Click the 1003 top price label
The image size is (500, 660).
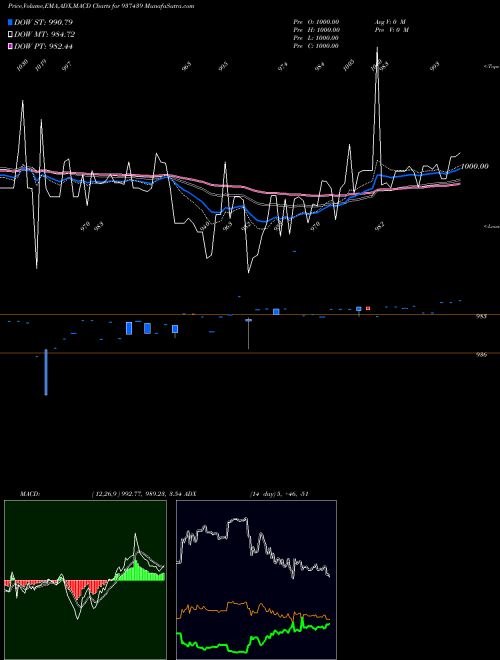click(x=348, y=65)
